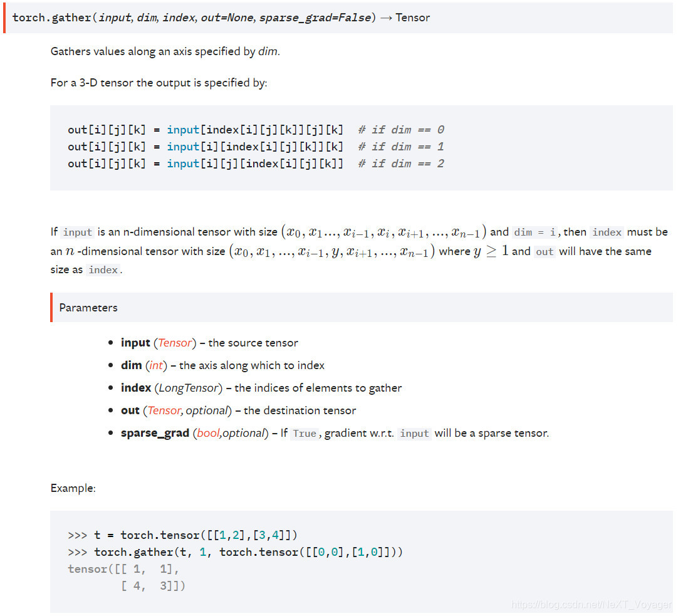Open the int type link for dim
This screenshot has width=678, height=616.
point(156,365)
